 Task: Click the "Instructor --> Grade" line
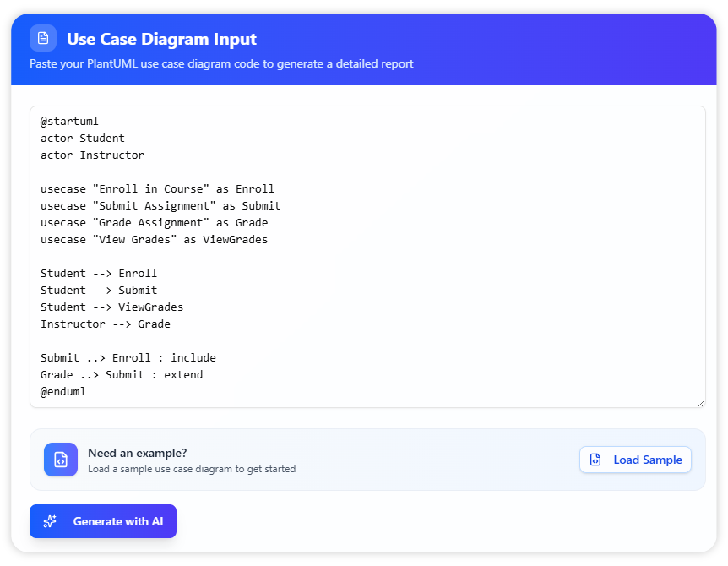(x=106, y=324)
